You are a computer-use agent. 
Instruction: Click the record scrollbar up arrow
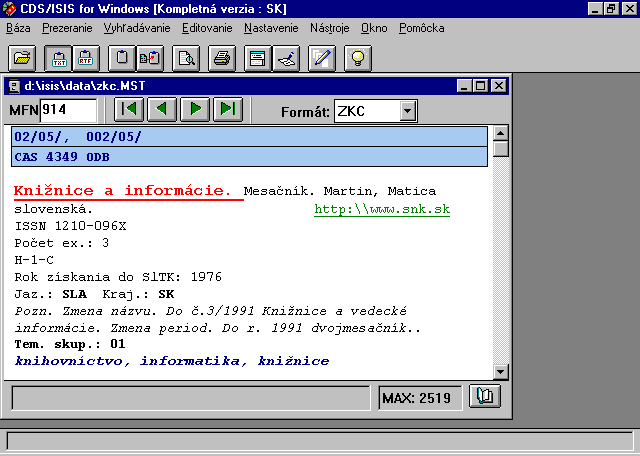(501, 133)
